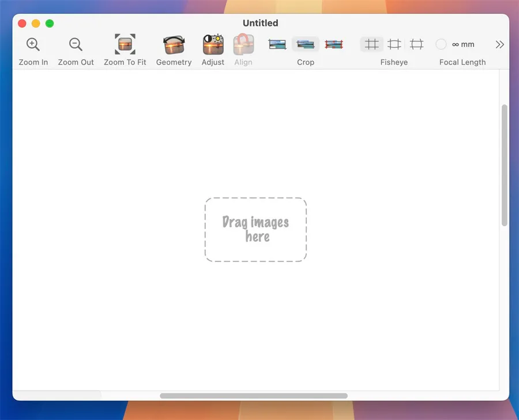
Task: Click the "Drag images here" drop zone
Action: (x=255, y=230)
